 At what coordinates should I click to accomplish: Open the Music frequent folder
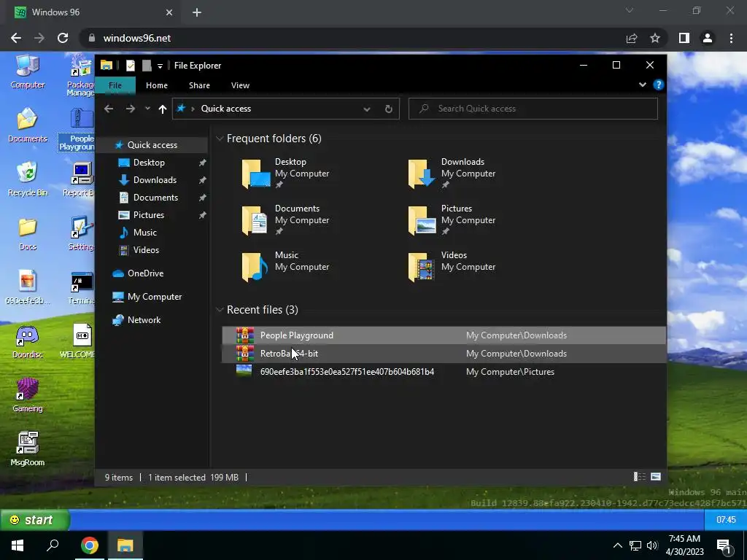coord(286,267)
